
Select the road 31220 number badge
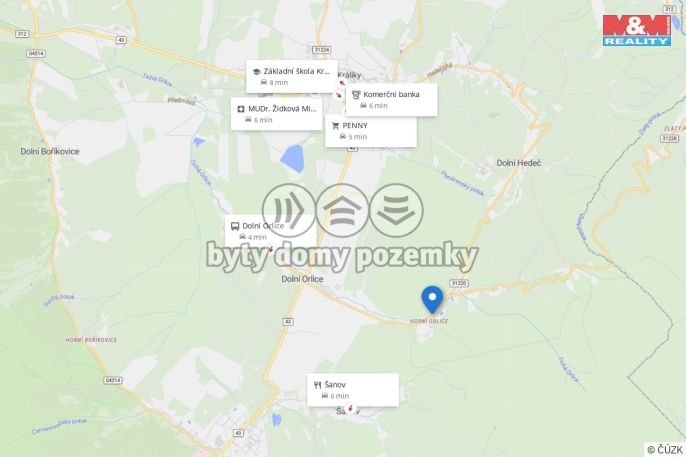(x=458, y=283)
